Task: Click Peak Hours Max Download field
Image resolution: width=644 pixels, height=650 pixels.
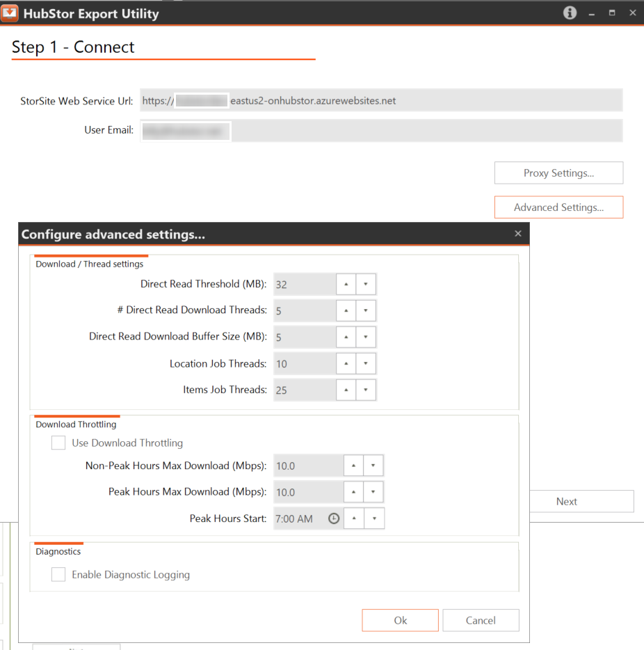Action: pos(309,491)
